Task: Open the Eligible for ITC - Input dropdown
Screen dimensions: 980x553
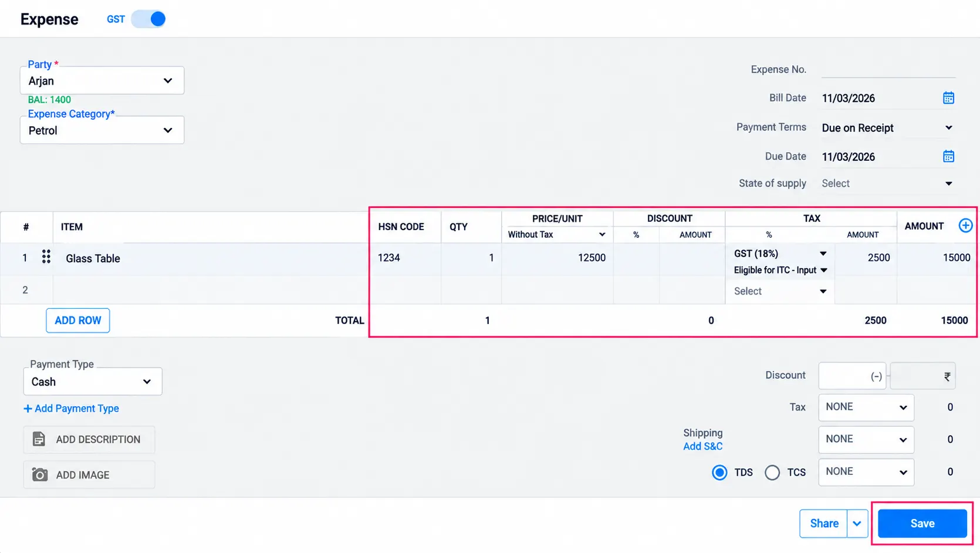Action: coord(780,270)
